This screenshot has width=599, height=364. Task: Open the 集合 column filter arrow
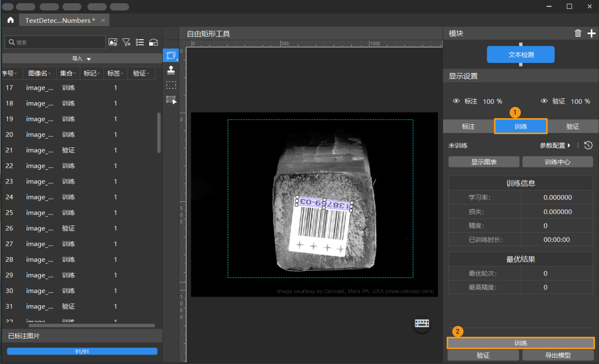coord(75,74)
